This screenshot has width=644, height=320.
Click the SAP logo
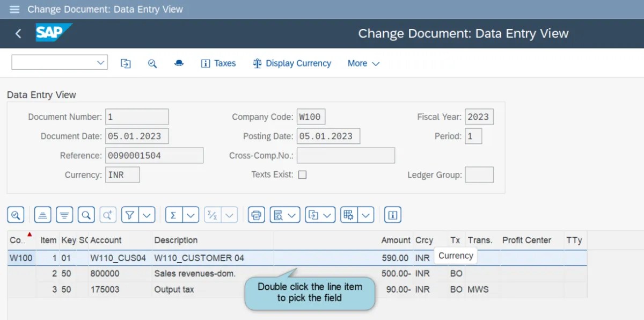tap(53, 33)
